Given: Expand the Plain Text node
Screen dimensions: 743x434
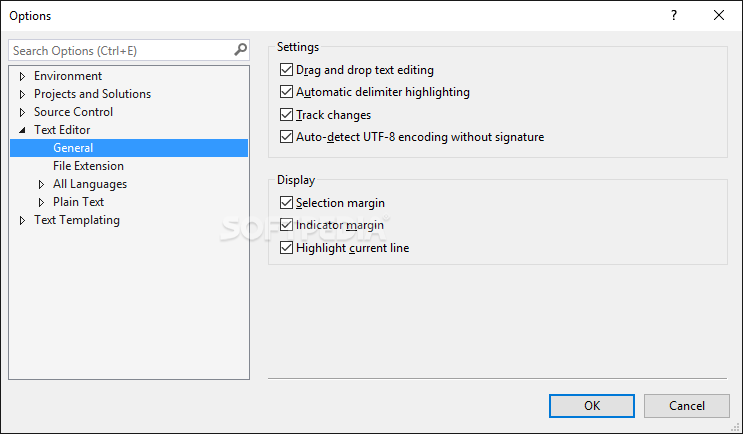Looking at the screenshot, I should pyautogui.click(x=41, y=202).
